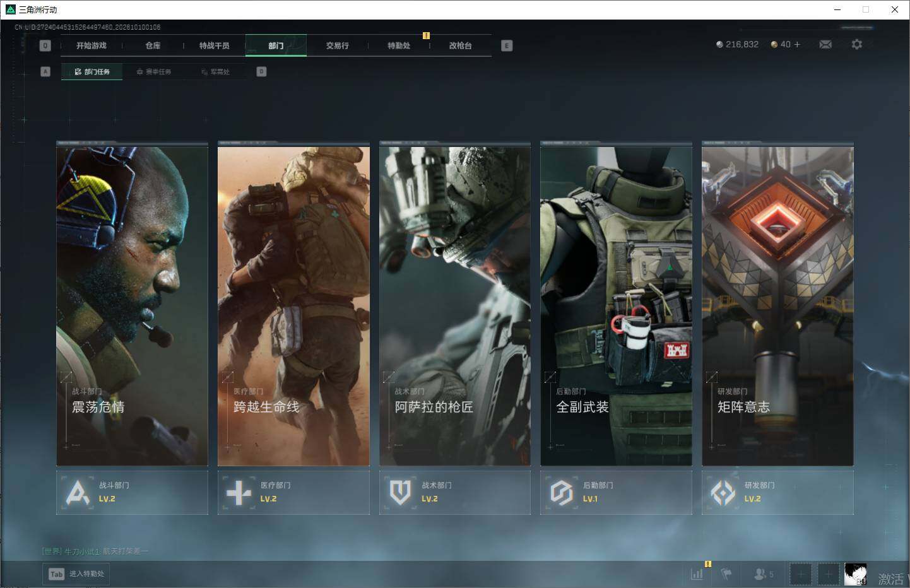Switch to the 特勤处 tab

click(399, 45)
